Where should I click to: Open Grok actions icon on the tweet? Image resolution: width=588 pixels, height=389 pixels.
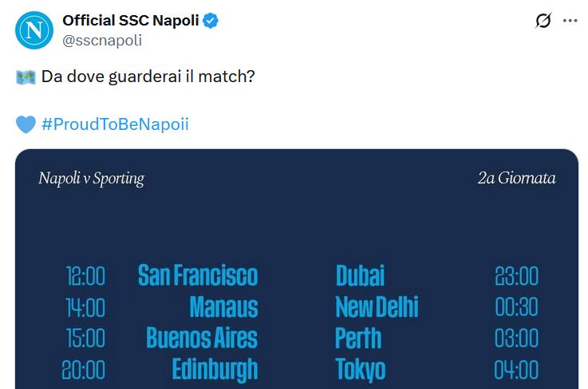[x=543, y=22]
